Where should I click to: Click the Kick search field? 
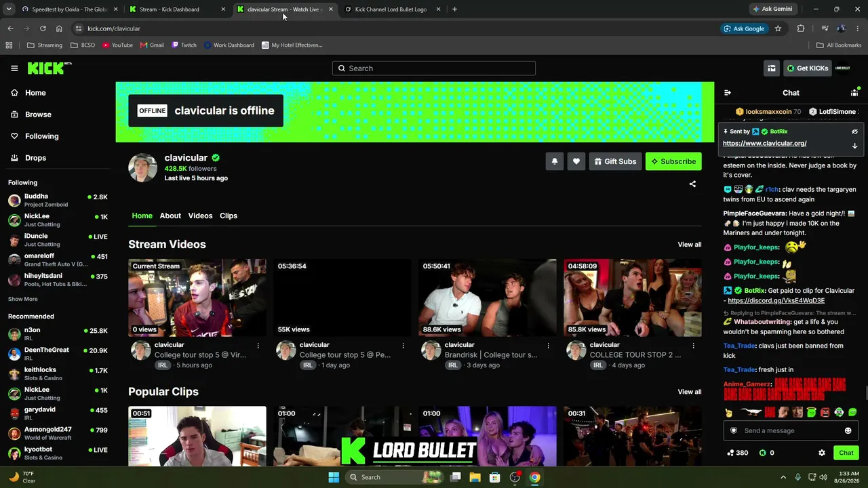[434, 68]
